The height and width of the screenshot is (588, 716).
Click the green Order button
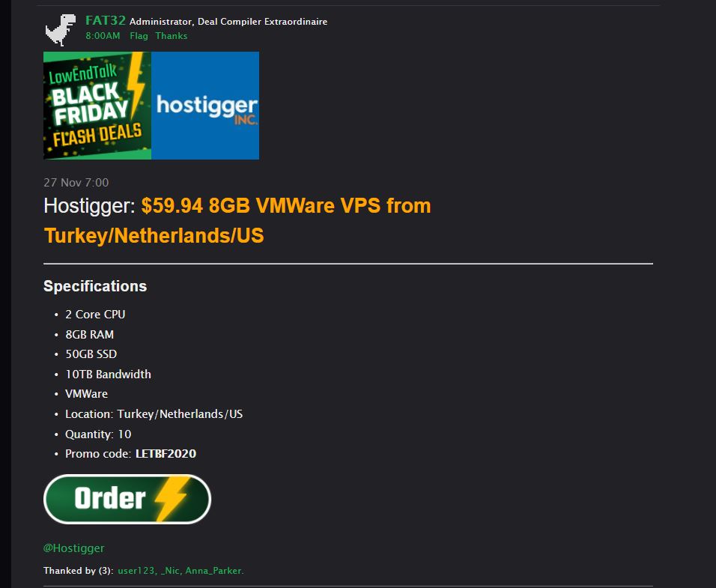click(127, 499)
